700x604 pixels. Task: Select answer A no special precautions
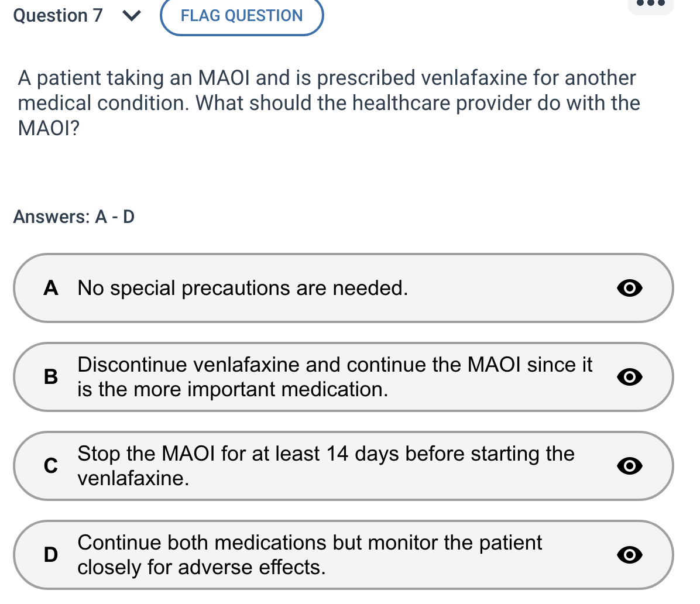[242, 288]
